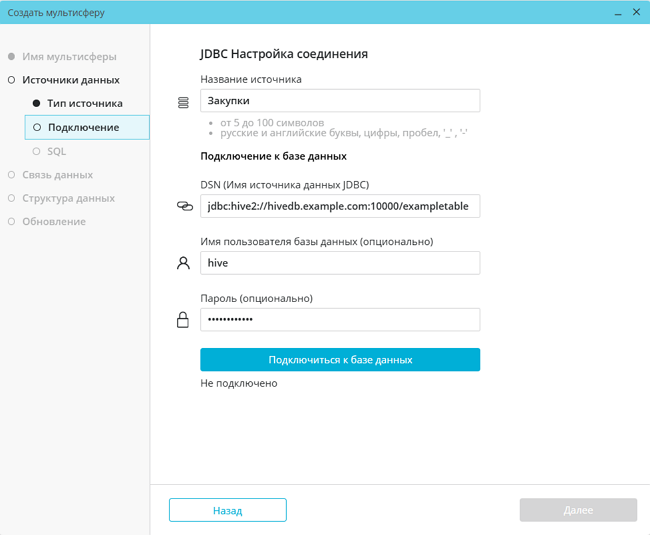650x535 pixels.
Task: Click the circle marker beside 'Подключение'
Action: pyautogui.click(x=37, y=128)
